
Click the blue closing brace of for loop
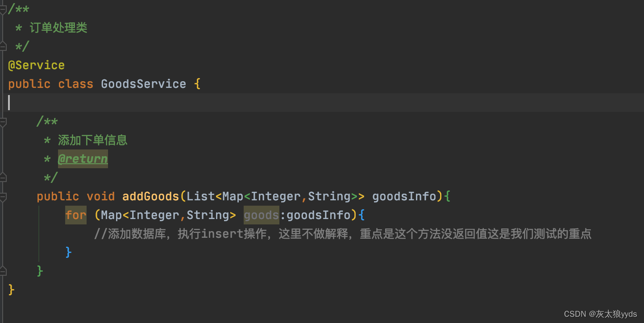click(69, 252)
